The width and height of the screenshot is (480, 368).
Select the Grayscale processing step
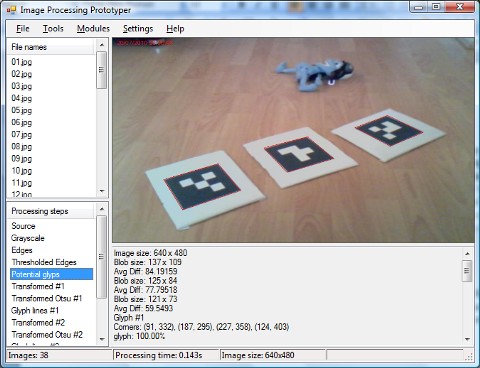tap(28, 238)
